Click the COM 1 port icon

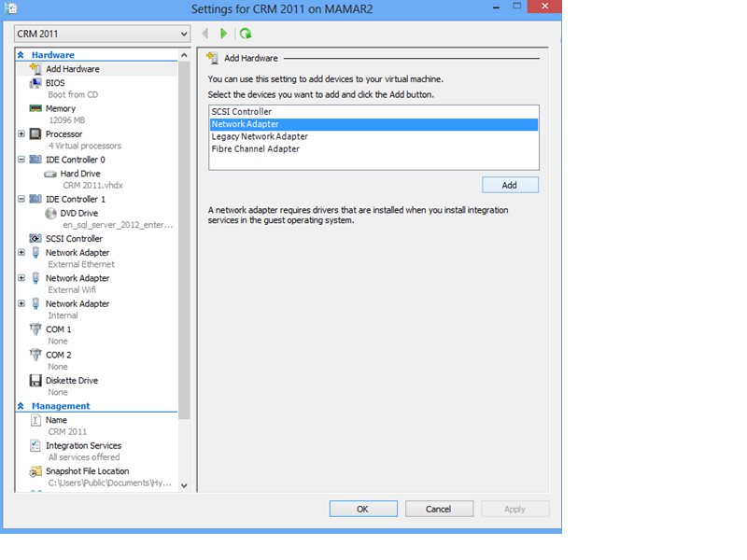35,329
